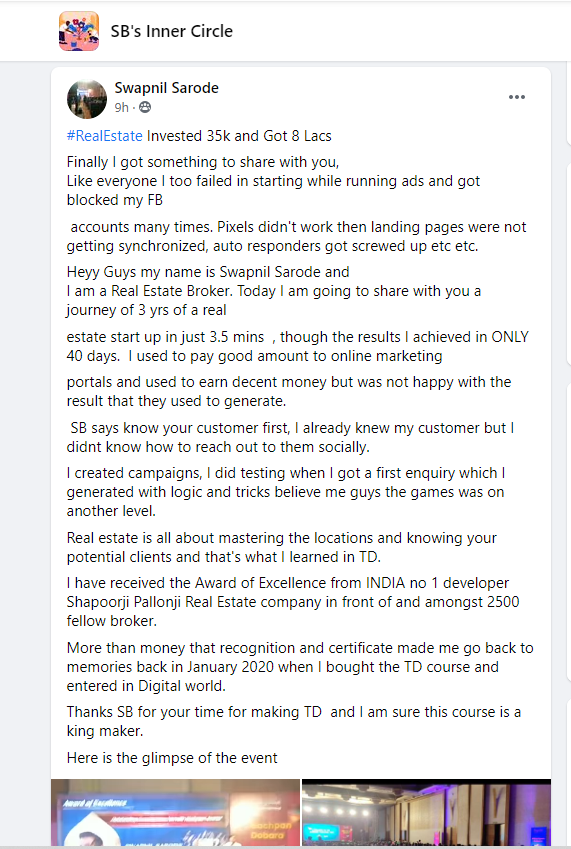571x849 pixels.
Task: Click the 'Thanks SB for your time' paragraph
Action: (294, 721)
